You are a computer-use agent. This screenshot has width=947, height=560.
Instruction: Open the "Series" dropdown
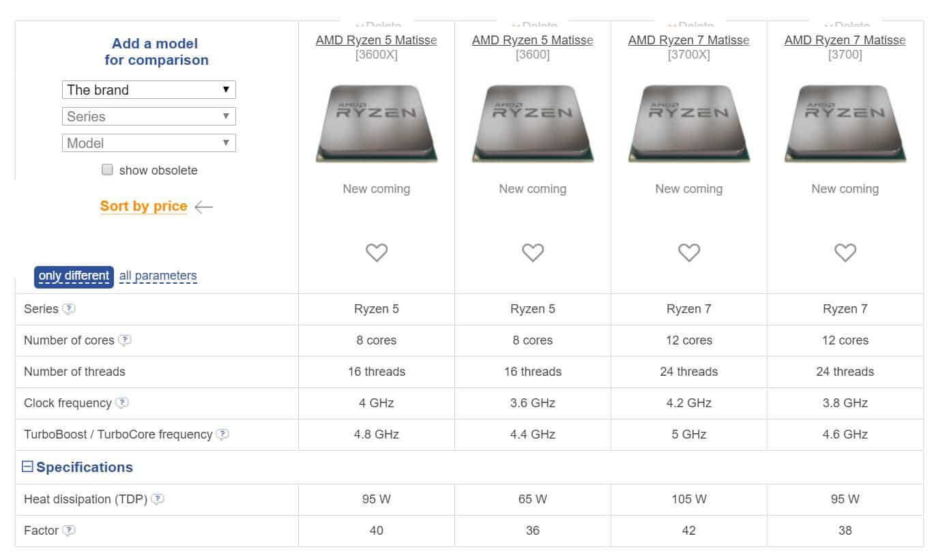pos(149,116)
